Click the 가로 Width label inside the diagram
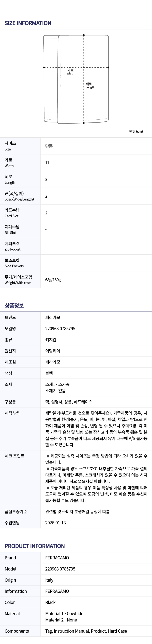The width and height of the screenshot is (152, 644). 70,72
